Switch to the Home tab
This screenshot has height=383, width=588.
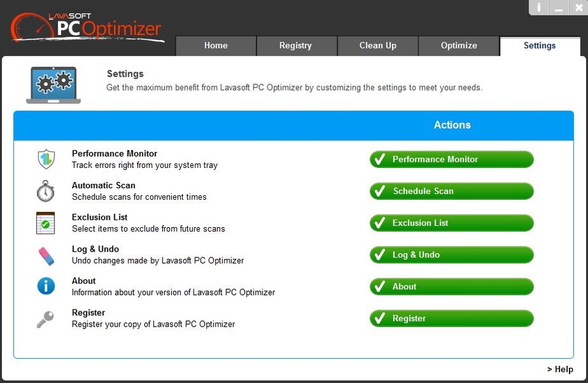tap(216, 46)
